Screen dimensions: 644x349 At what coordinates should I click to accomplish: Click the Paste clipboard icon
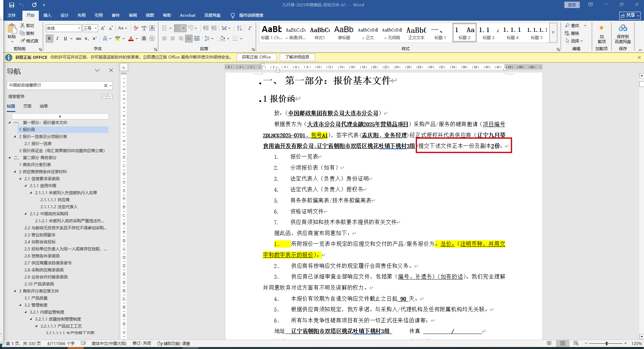point(12,29)
